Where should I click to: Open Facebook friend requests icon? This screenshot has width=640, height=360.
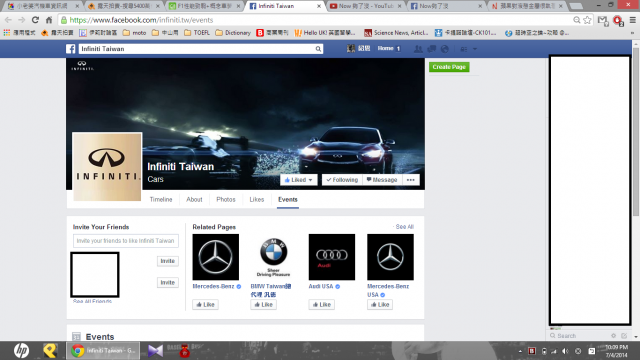click(418, 49)
